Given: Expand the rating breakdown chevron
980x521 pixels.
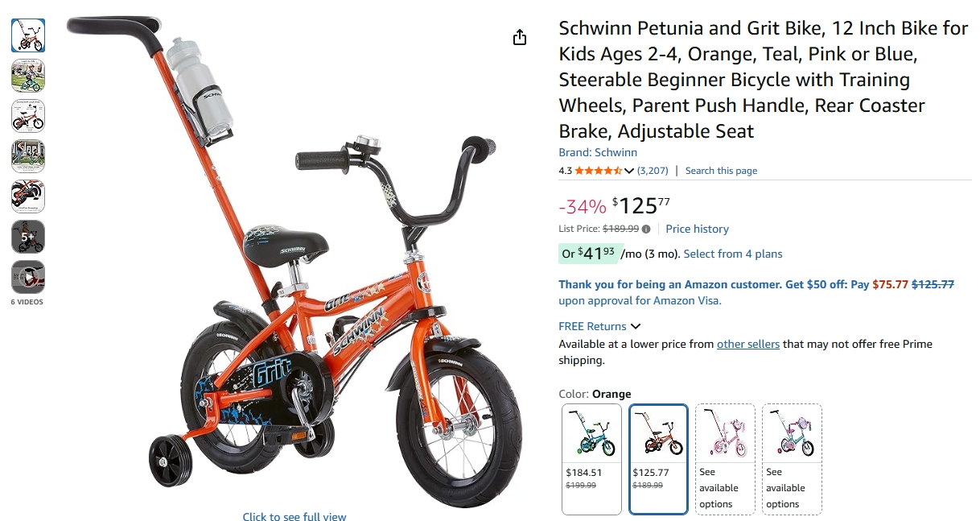Looking at the screenshot, I should pos(629,171).
